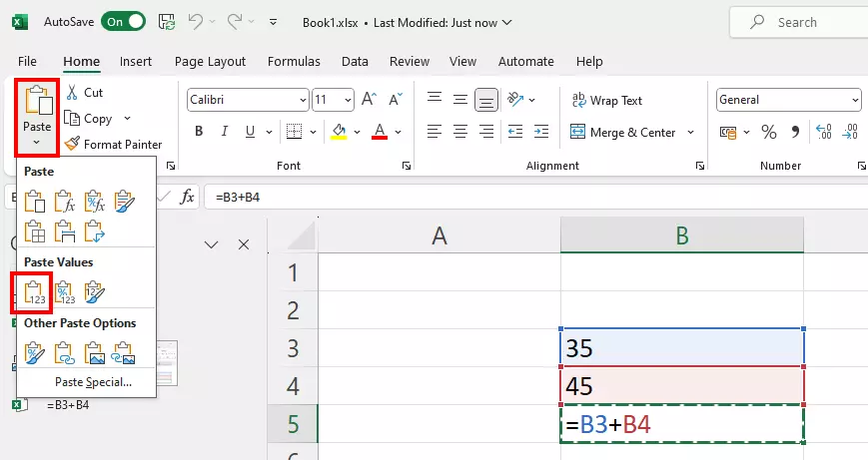Click the Merge & Center button
Viewport: 868px width, 460px height.
coord(622,132)
